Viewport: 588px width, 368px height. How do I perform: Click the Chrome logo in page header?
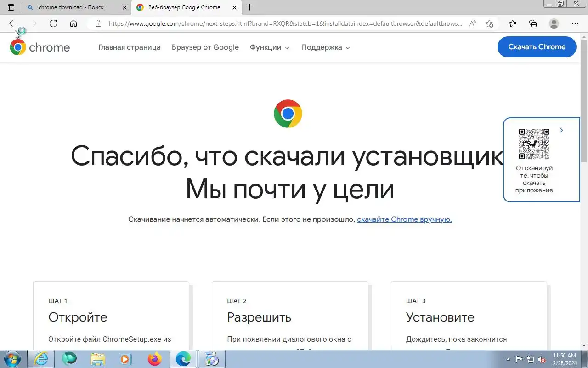(x=40, y=47)
